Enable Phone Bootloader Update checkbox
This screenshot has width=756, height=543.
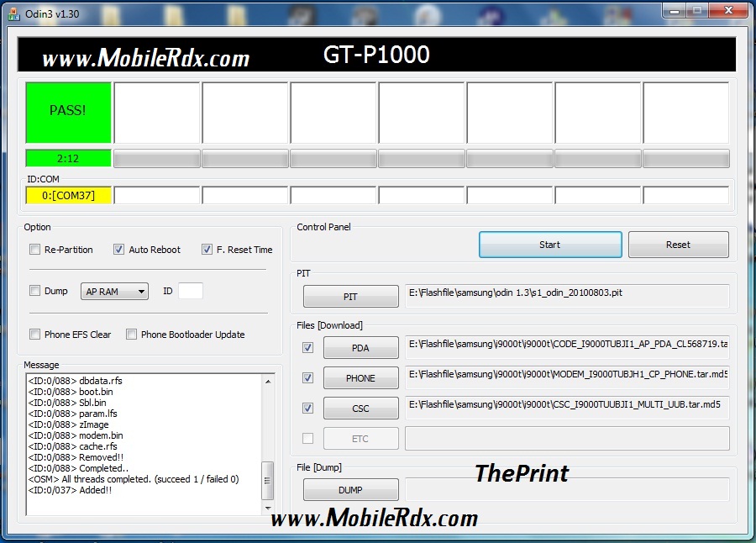(x=131, y=334)
